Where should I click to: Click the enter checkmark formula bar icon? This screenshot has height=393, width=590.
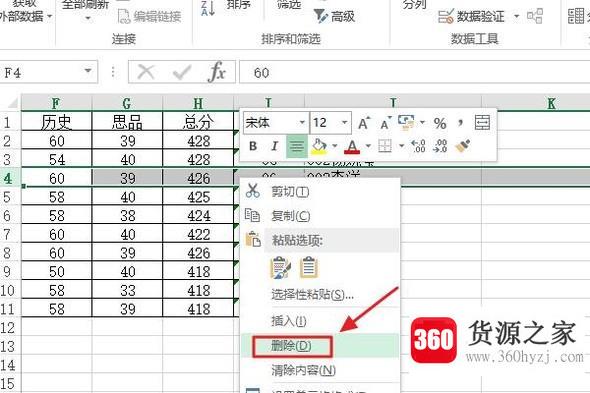(x=182, y=72)
